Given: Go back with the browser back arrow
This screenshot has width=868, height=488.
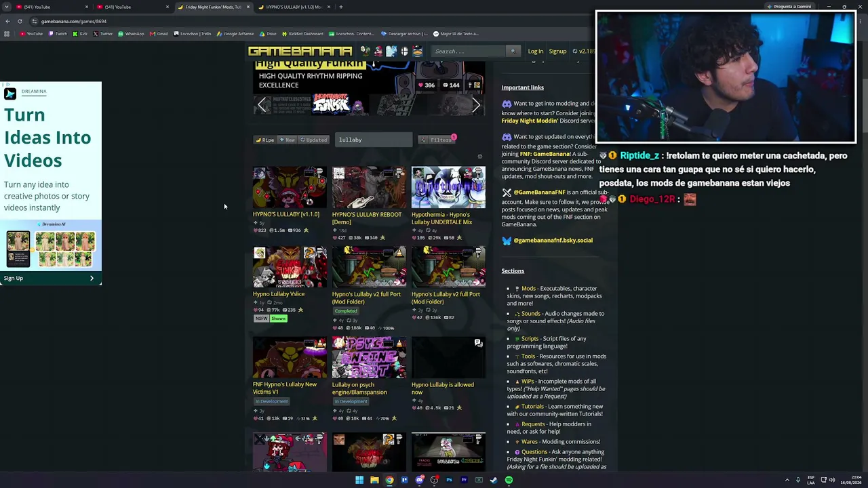Looking at the screenshot, I should click(x=7, y=21).
